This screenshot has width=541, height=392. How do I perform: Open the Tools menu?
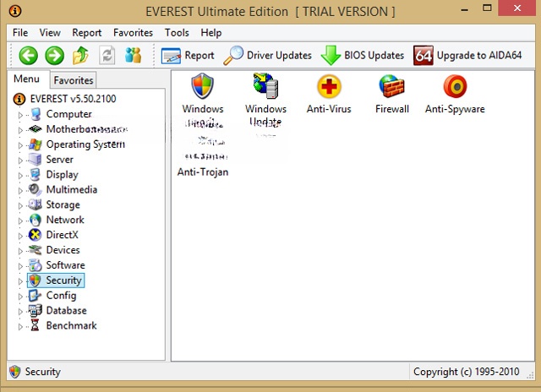point(177,33)
